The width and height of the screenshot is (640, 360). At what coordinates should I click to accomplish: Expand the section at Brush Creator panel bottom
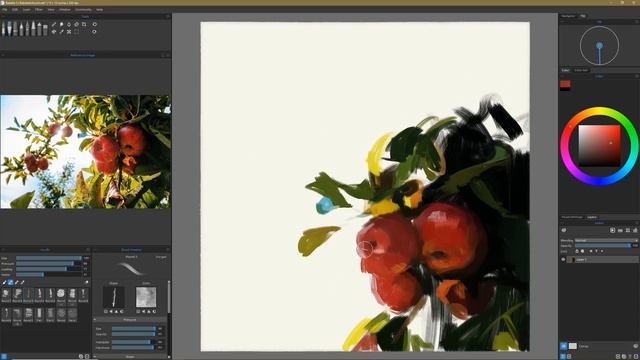(x=95, y=357)
